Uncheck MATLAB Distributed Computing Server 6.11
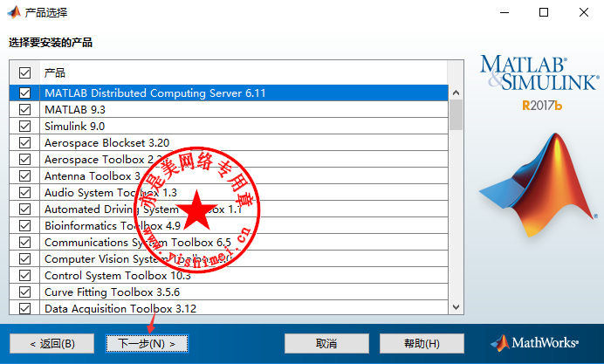This screenshot has width=604, height=364. [24, 93]
